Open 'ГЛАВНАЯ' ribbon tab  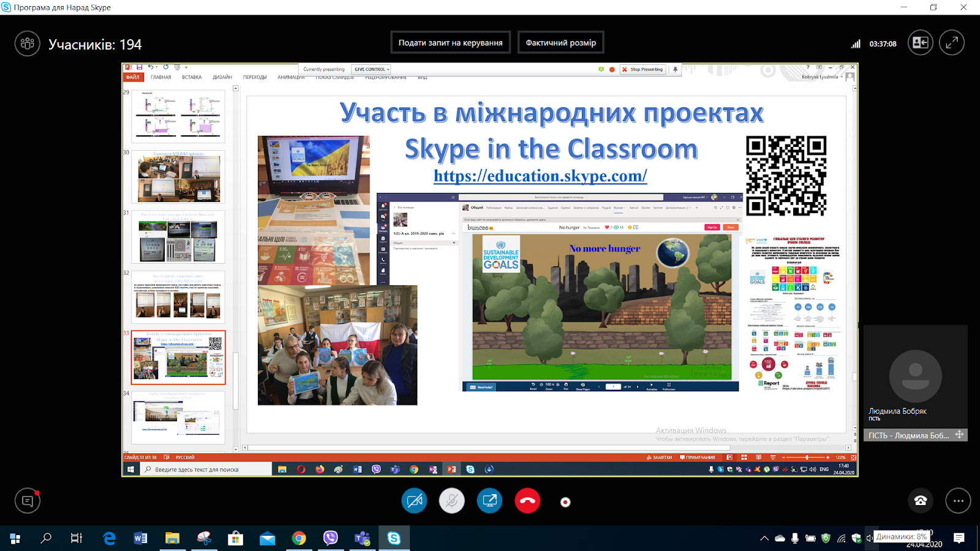[161, 77]
